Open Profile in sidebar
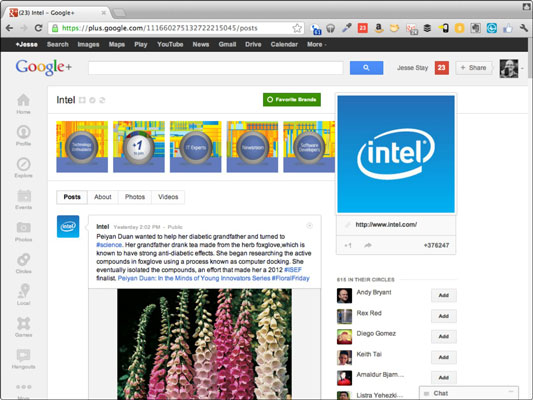 (x=23, y=136)
